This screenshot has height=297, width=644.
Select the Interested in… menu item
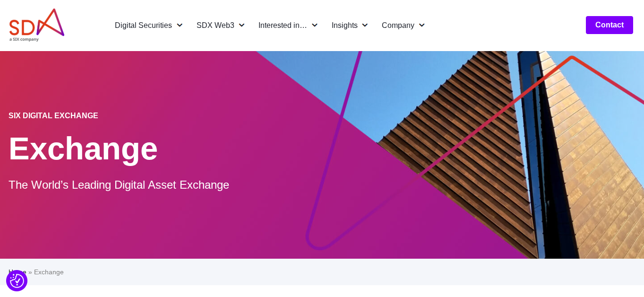point(283,26)
